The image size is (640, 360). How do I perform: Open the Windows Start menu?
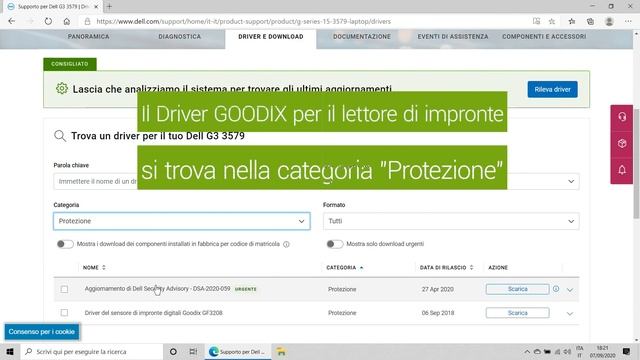click(x=10, y=351)
